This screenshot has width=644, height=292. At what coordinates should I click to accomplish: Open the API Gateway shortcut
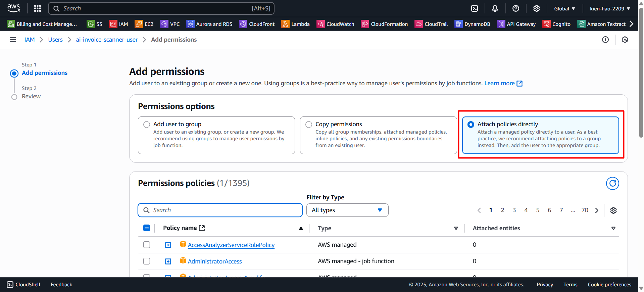pyautogui.click(x=516, y=24)
